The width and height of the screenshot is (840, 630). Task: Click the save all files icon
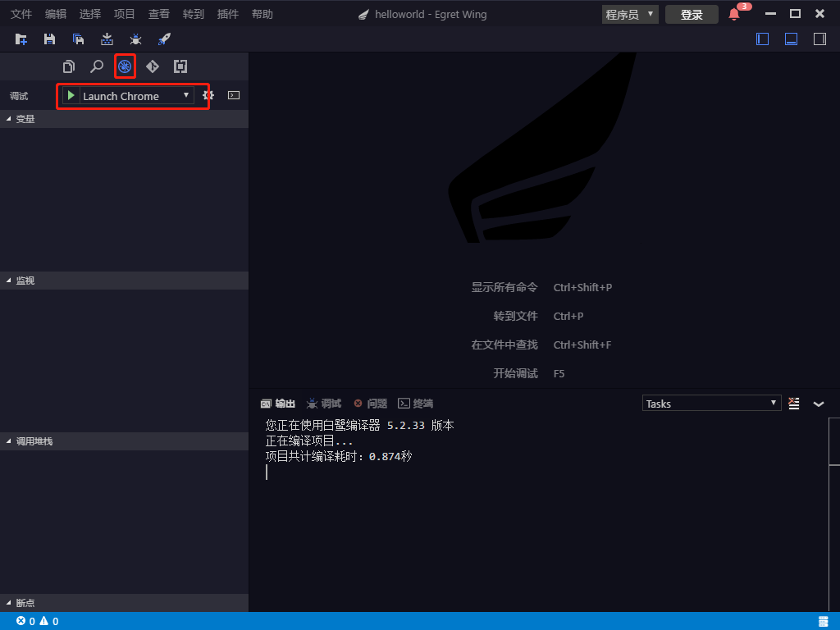tap(78, 39)
